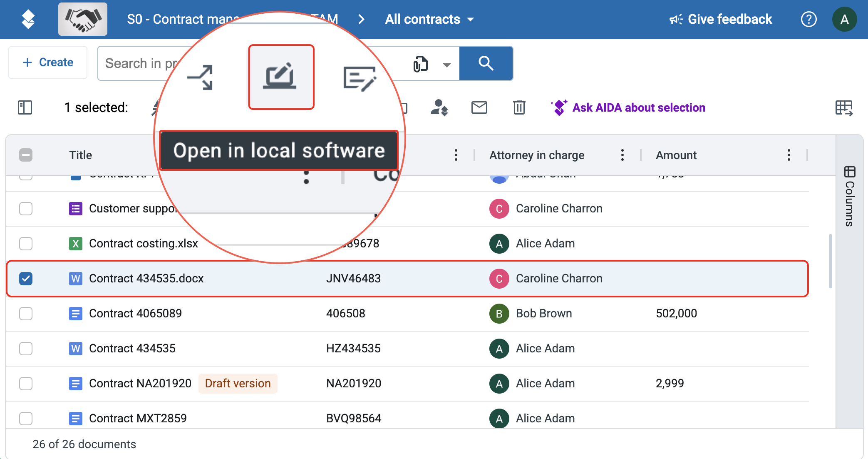The image size is (868, 459).
Task: Click the app logo in the header
Action: pos(28,19)
